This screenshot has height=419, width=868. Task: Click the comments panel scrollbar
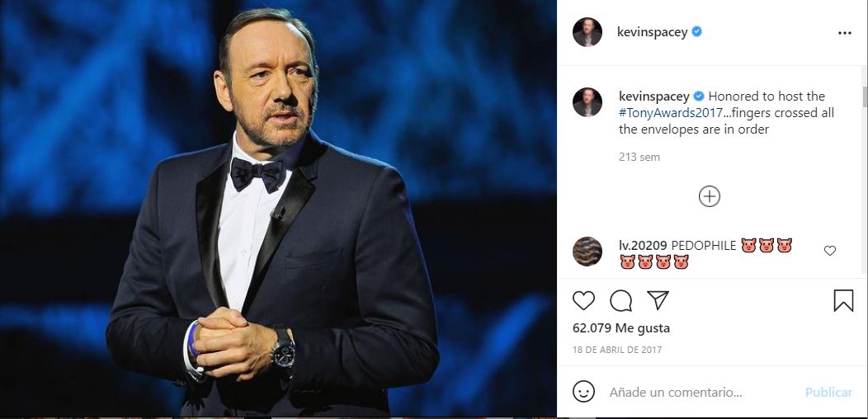point(864,97)
